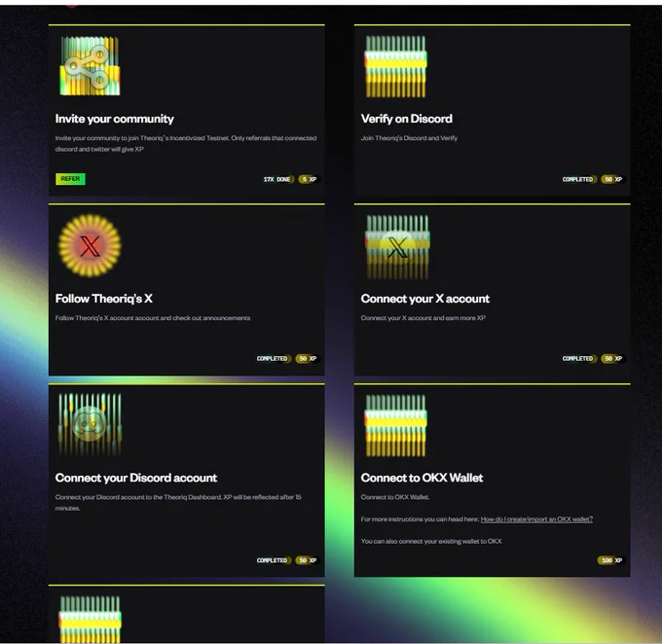Open the Connect your Discord account heading
Image resolution: width=662 pixels, height=644 pixels.
pos(136,478)
